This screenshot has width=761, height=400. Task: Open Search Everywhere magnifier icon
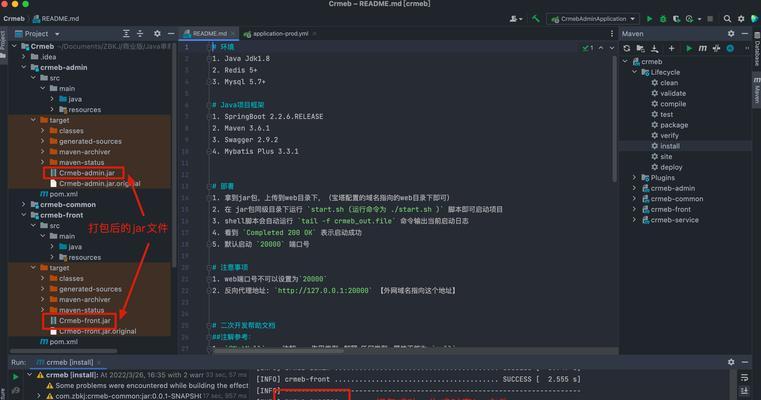(x=727, y=19)
